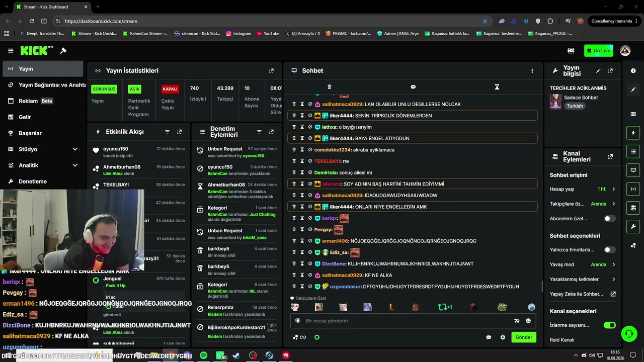Click the moderator hammer icon beside Kick logo
The height and width of the screenshot is (362, 644).
63,51
